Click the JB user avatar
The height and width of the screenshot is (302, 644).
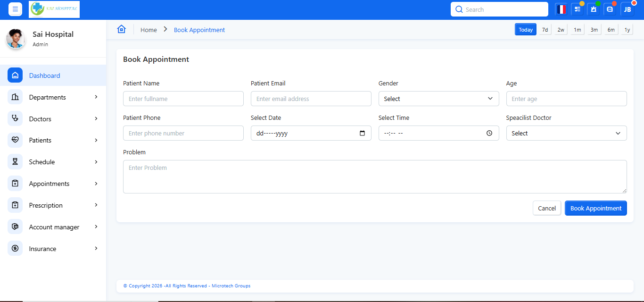[x=627, y=9]
